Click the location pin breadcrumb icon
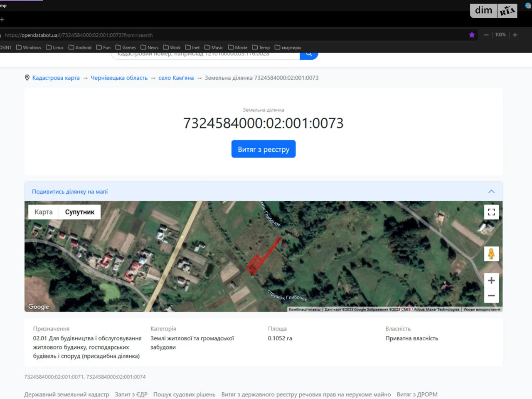This screenshot has height=399, width=532. (27, 78)
